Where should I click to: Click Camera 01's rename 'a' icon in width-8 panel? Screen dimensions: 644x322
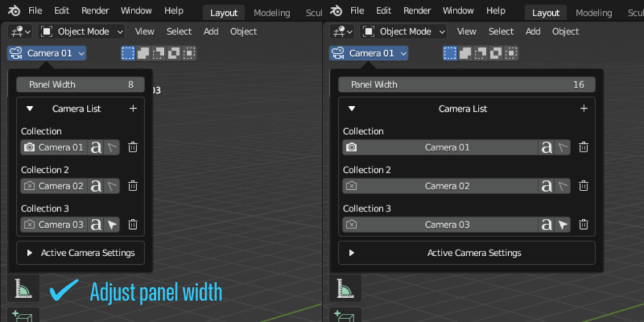pyautogui.click(x=96, y=148)
